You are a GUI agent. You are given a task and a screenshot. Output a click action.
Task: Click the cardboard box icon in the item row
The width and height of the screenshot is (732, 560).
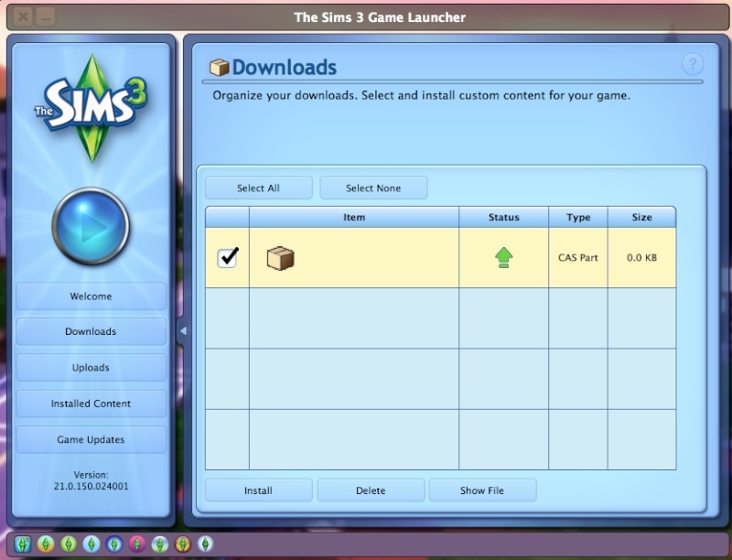[x=280, y=258]
